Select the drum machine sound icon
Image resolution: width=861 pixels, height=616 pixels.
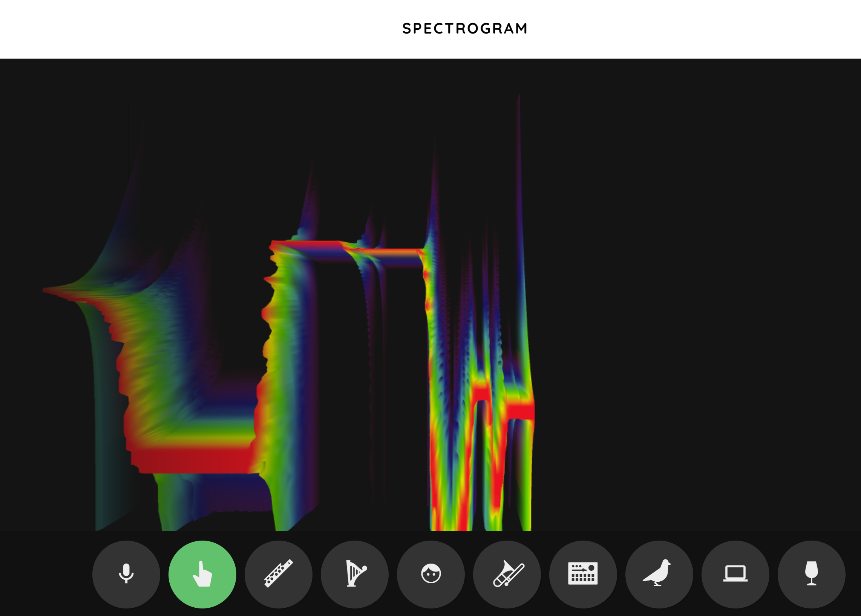pyautogui.click(x=583, y=574)
